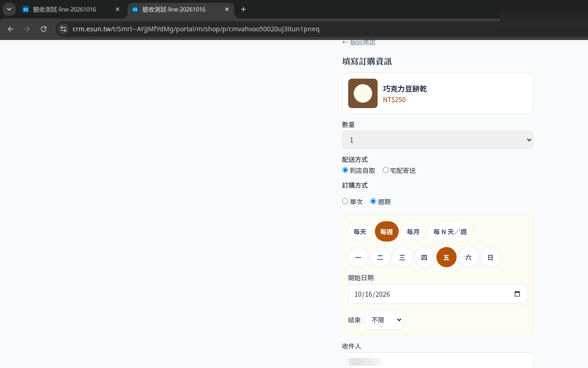Open the 結束 end condition dropdown
This screenshot has width=588, height=368.
coord(384,320)
